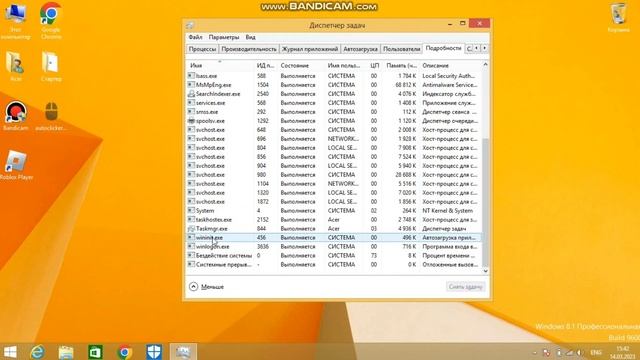This screenshot has height=360, width=640.
Task: Sort by the ЦП column header
Action: tap(374, 65)
